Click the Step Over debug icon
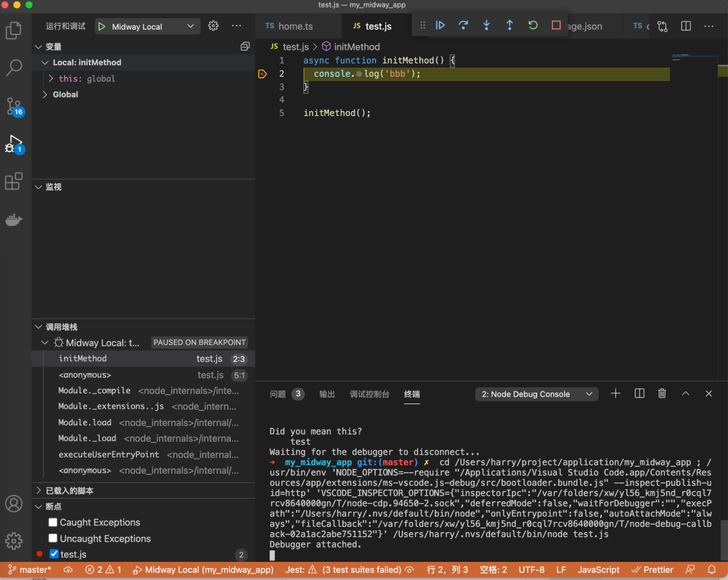 (463, 26)
